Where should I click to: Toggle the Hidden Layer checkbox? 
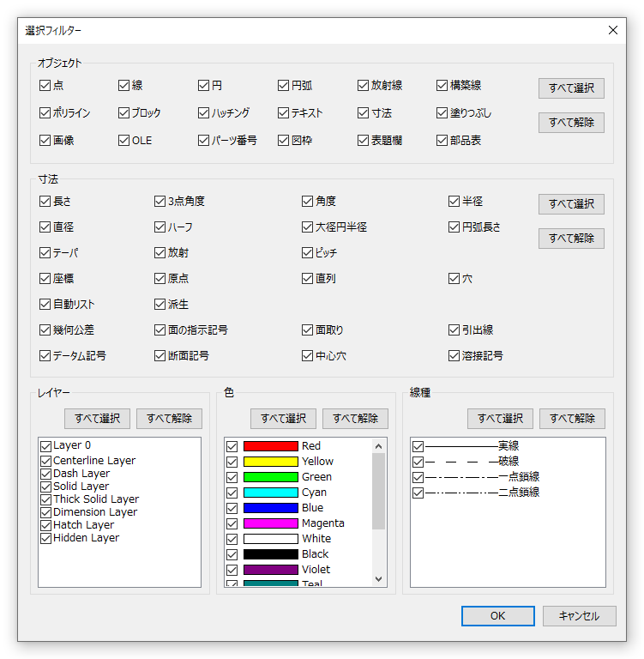(x=46, y=538)
